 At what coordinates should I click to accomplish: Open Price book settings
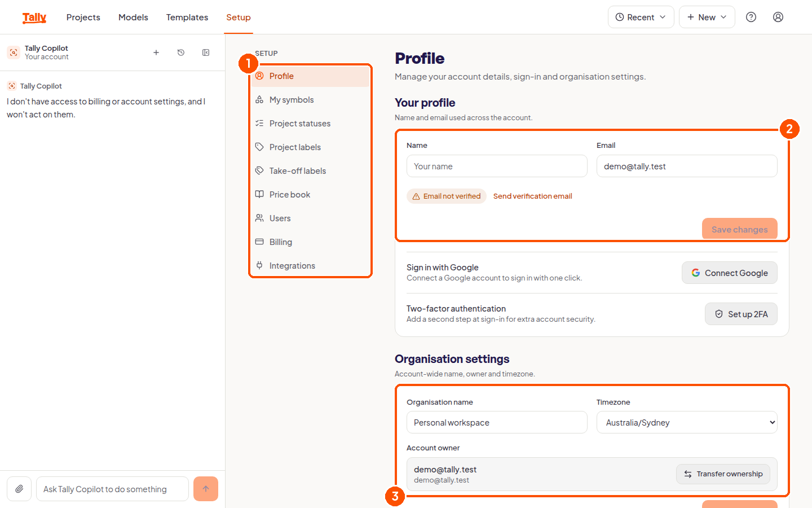(x=311, y=195)
